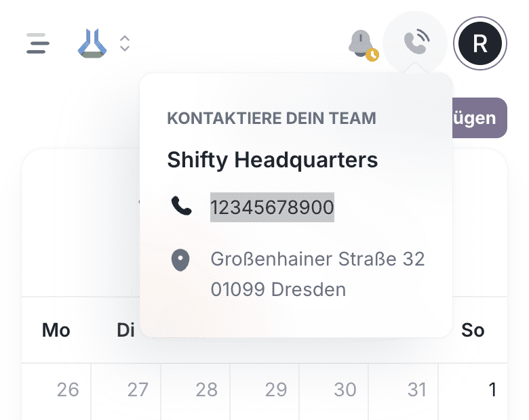Select day 26 in the calendar
The height and width of the screenshot is (420, 529).
68,390
